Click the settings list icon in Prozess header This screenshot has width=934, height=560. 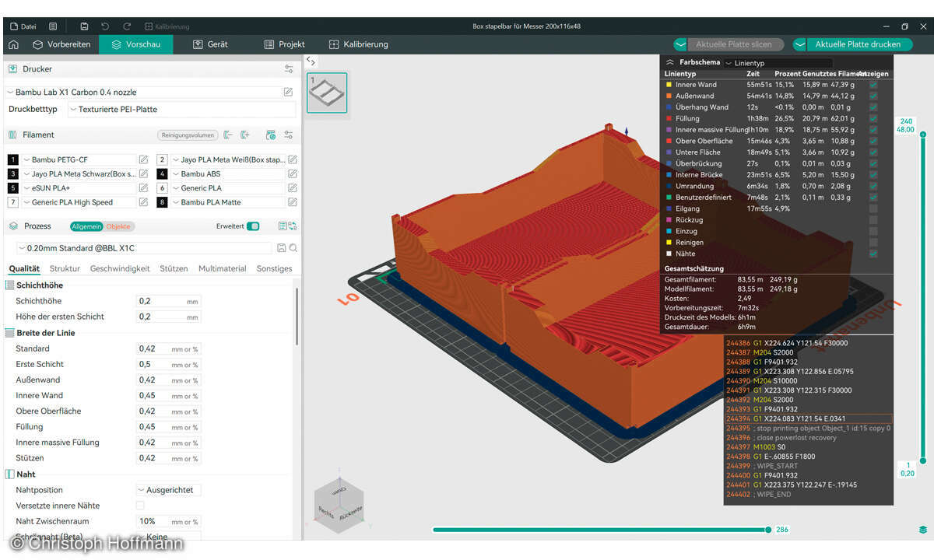click(x=283, y=226)
